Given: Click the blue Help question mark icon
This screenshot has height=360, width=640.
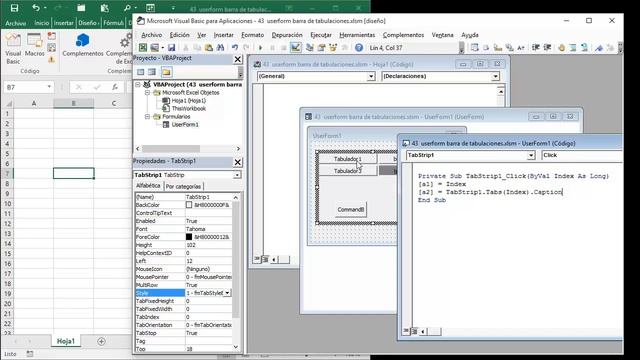Looking at the screenshot, I should pyautogui.click(x=359, y=48).
